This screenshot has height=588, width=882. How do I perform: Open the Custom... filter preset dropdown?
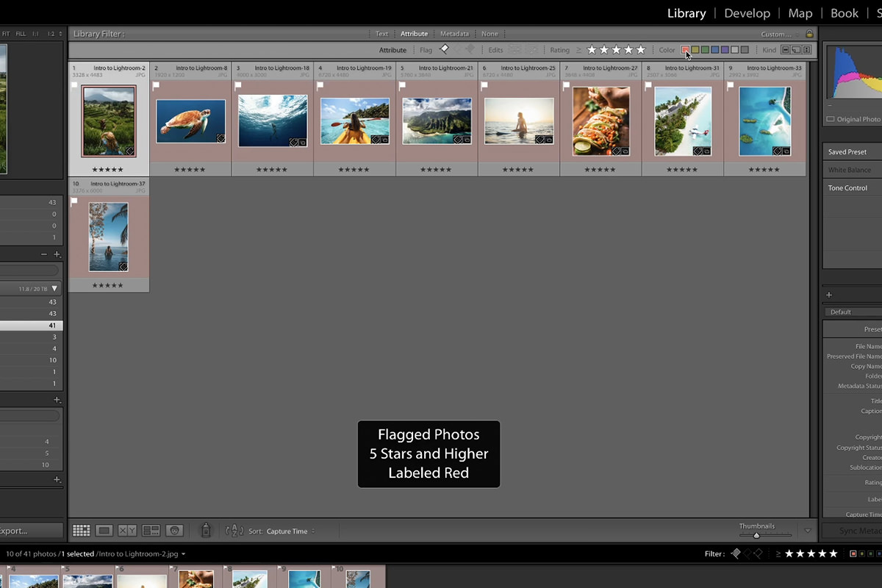(777, 34)
